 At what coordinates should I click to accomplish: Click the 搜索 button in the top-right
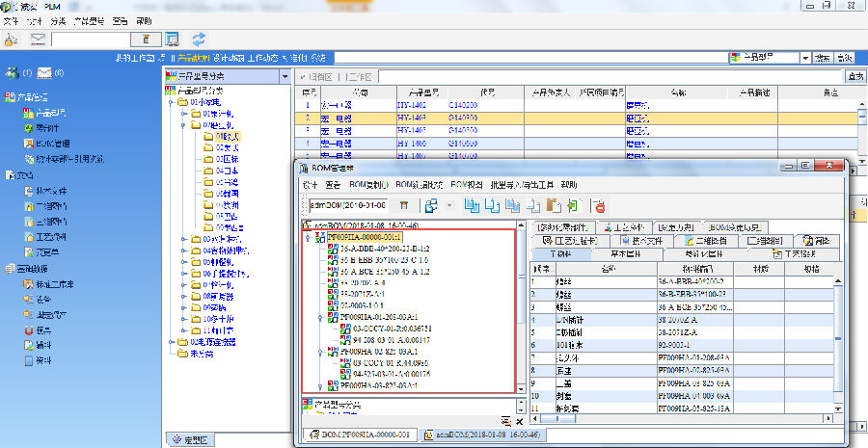click(823, 58)
